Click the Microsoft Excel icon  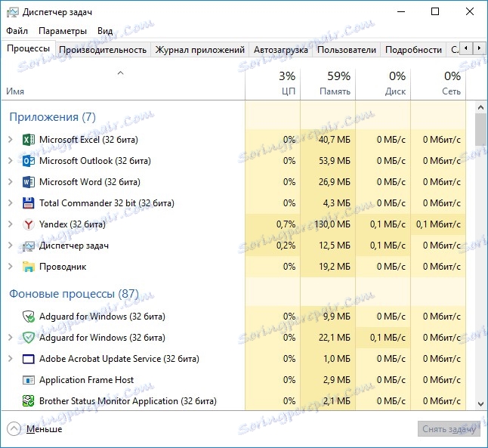(x=29, y=140)
